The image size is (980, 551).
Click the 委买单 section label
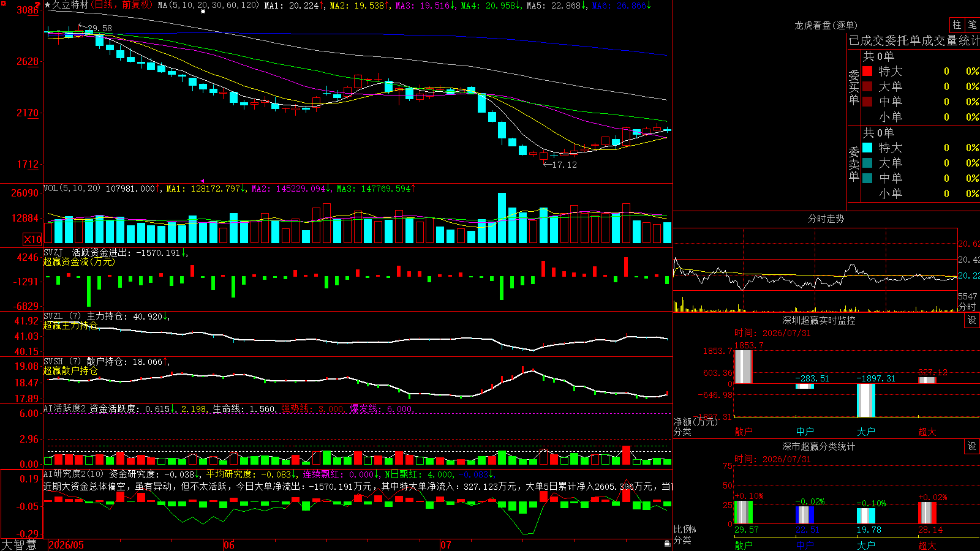[854, 87]
